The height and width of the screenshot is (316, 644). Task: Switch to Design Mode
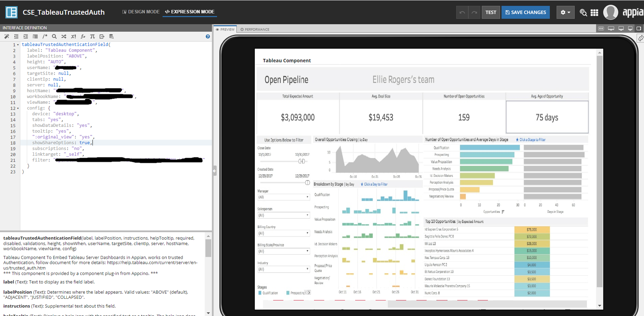[x=141, y=12]
